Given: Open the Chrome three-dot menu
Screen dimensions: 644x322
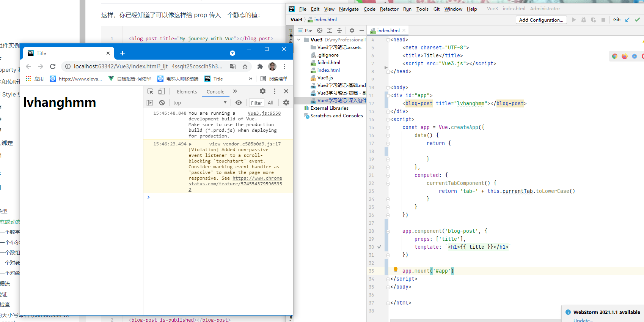Looking at the screenshot, I should tap(284, 66).
